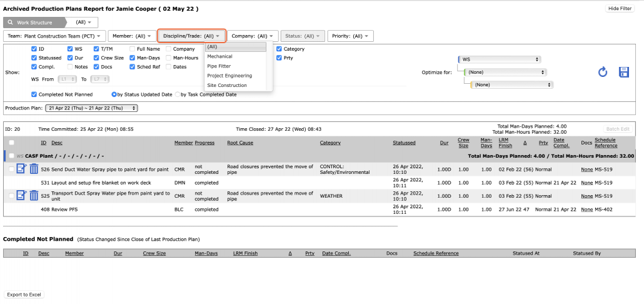Sort table by Statussed column header

(404, 143)
